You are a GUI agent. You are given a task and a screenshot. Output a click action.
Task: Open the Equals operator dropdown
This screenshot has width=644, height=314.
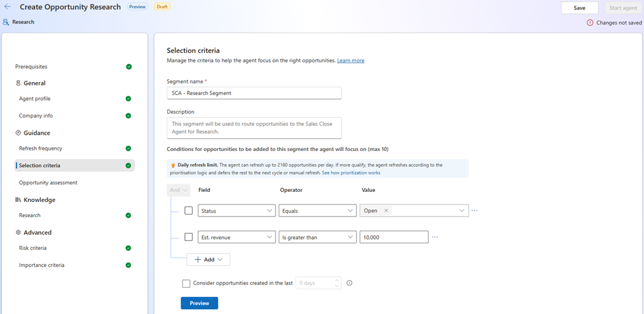point(318,210)
